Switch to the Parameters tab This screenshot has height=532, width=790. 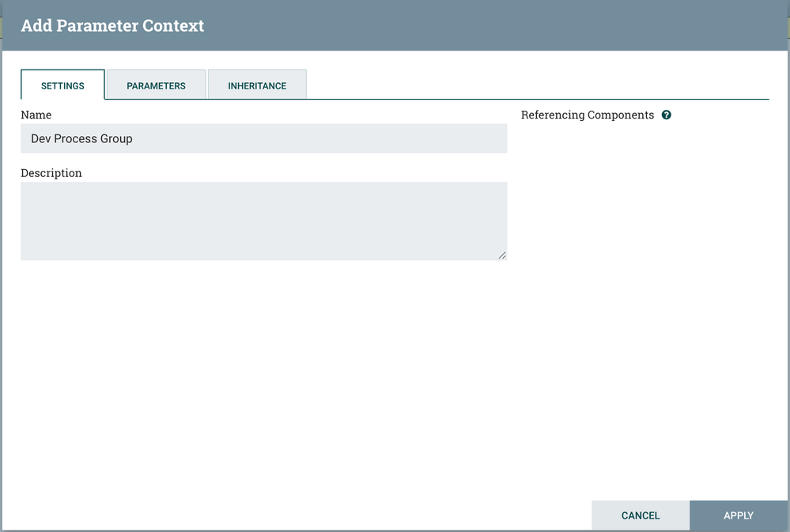click(x=156, y=85)
